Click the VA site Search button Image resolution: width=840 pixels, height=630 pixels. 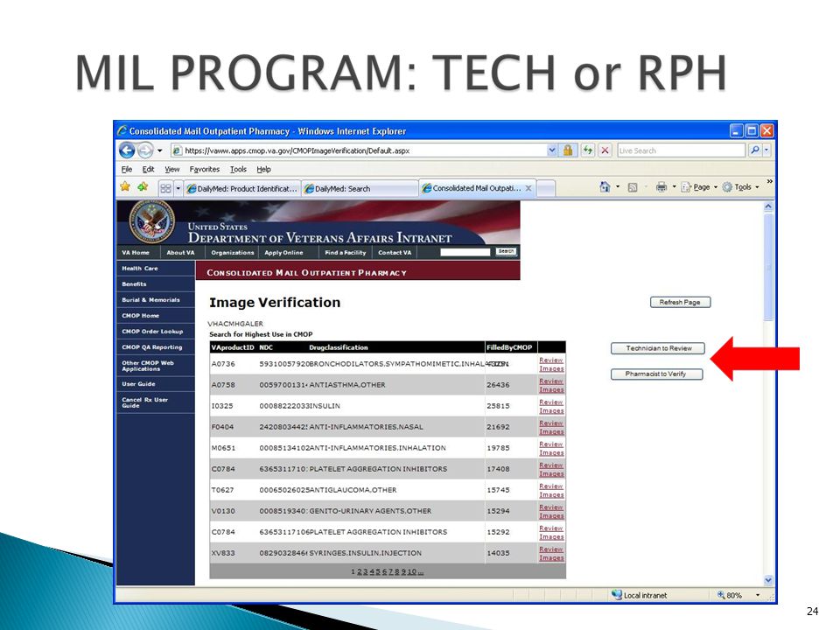[x=506, y=252]
